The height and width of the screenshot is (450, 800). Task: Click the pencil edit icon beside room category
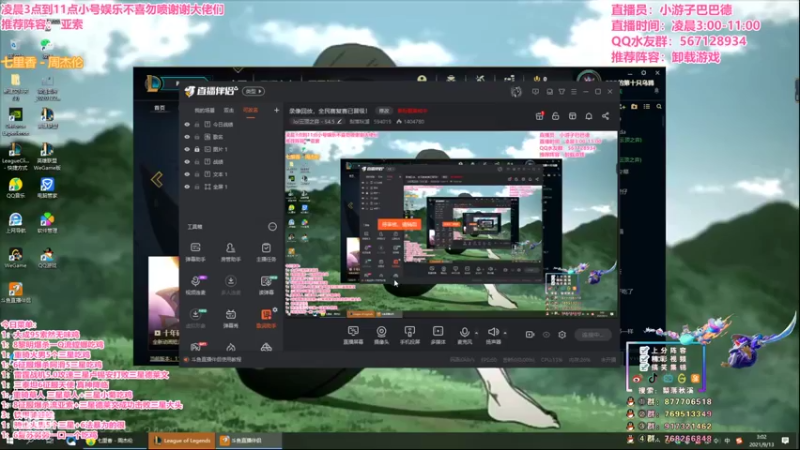(340, 121)
